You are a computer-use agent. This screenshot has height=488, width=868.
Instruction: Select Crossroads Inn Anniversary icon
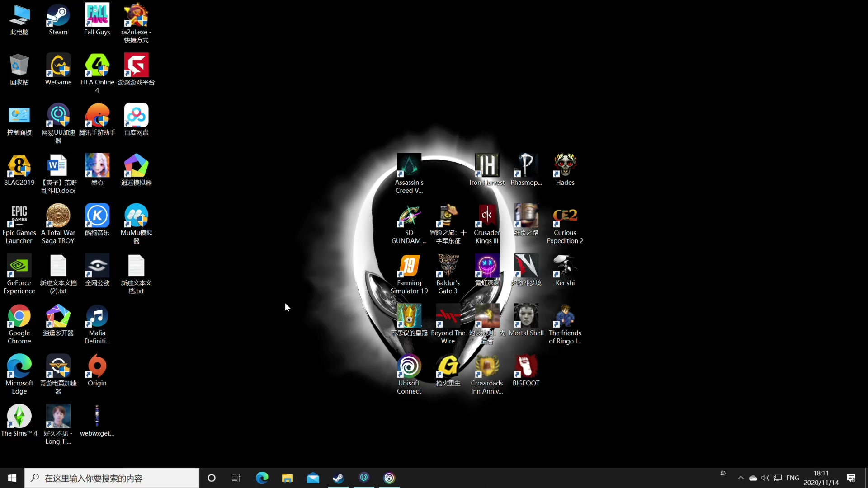487,374
